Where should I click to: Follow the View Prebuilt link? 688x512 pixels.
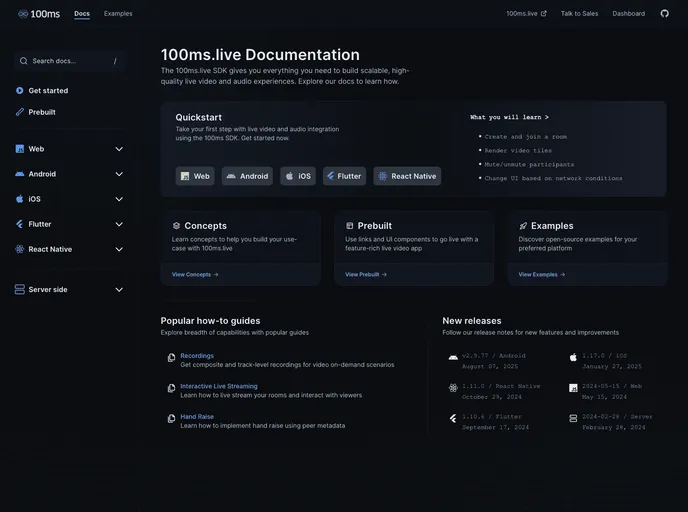(366, 274)
